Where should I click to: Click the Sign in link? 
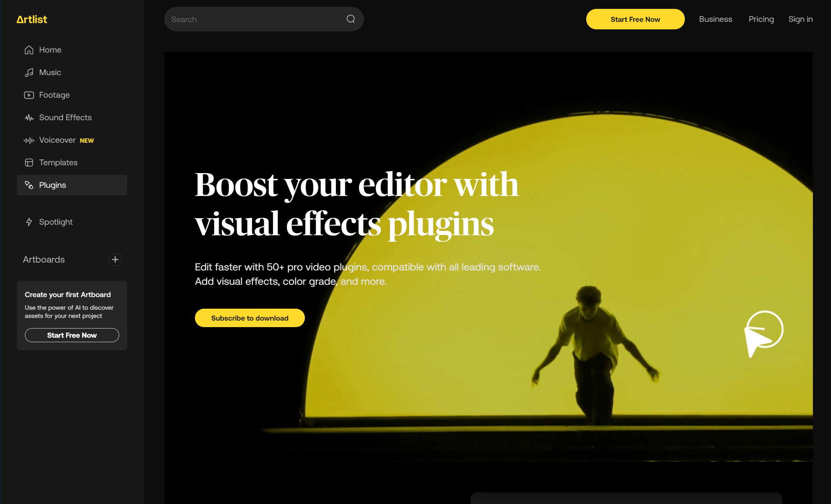(x=801, y=19)
